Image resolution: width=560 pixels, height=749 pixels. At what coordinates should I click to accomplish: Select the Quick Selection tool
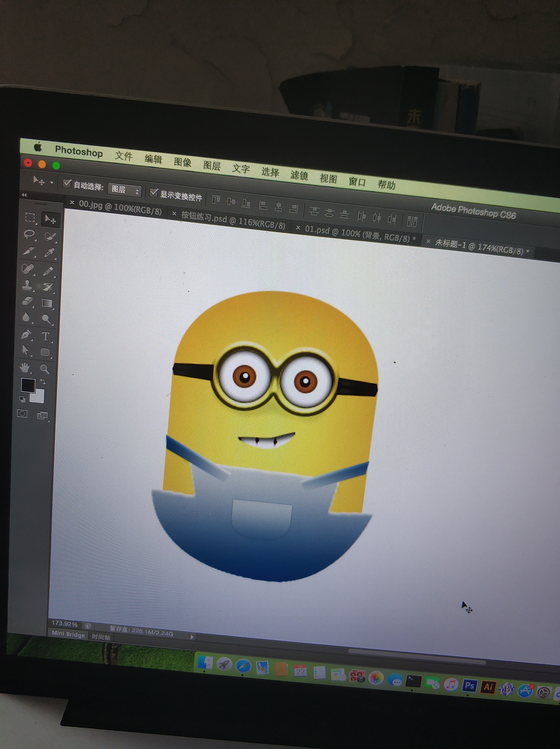point(50,236)
